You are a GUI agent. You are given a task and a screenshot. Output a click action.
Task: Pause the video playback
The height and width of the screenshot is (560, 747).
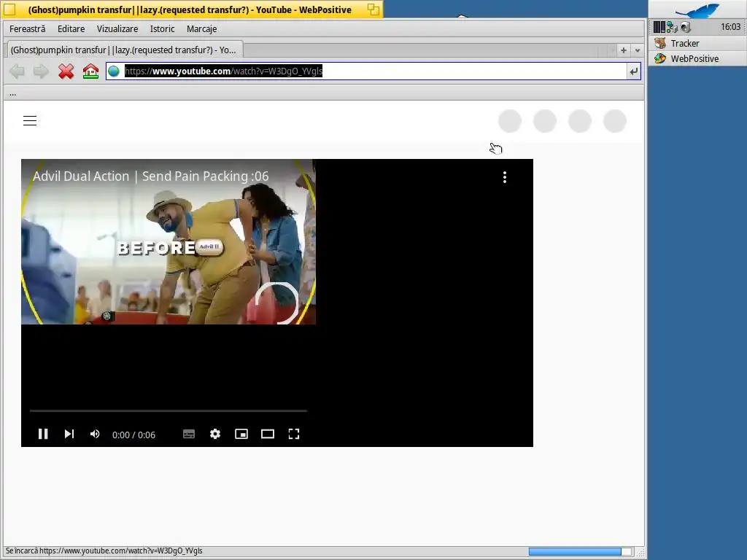(43, 434)
